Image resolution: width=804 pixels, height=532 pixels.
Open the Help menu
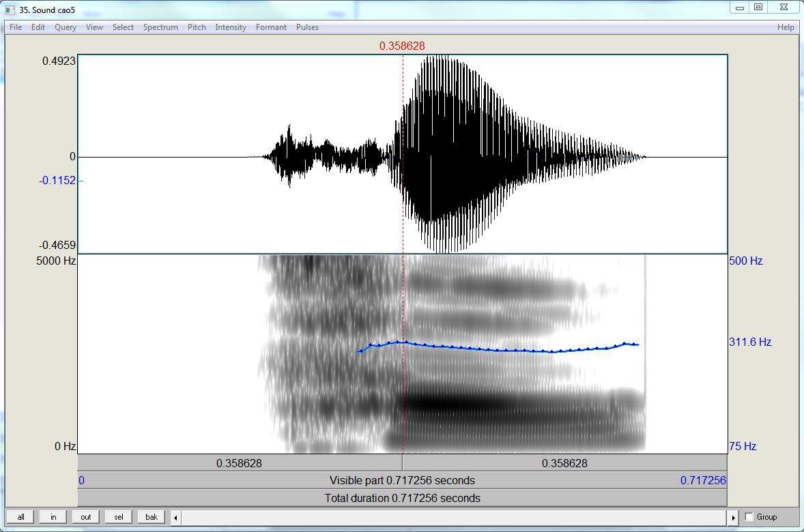click(x=786, y=27)
